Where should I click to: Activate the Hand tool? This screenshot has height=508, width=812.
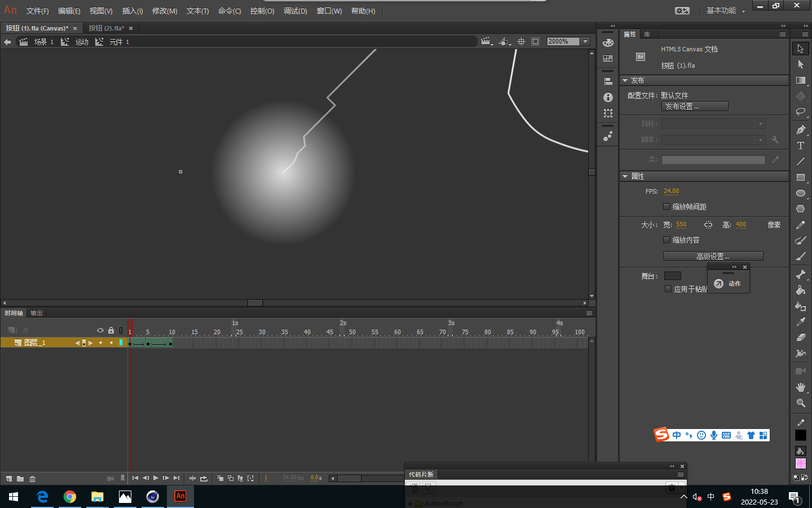(800, 387)
